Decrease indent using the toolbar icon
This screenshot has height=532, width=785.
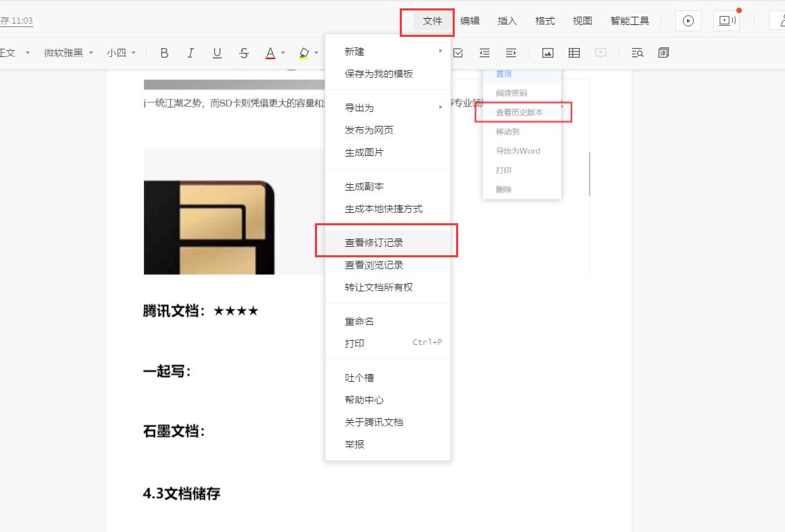484,52
